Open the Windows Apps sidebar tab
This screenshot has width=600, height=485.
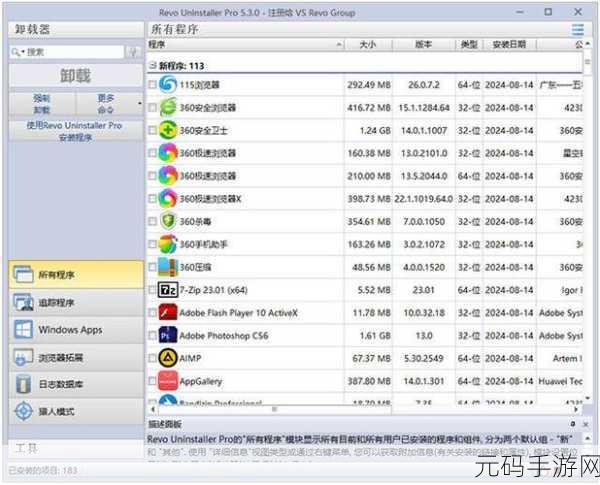(x=76, y=330)
